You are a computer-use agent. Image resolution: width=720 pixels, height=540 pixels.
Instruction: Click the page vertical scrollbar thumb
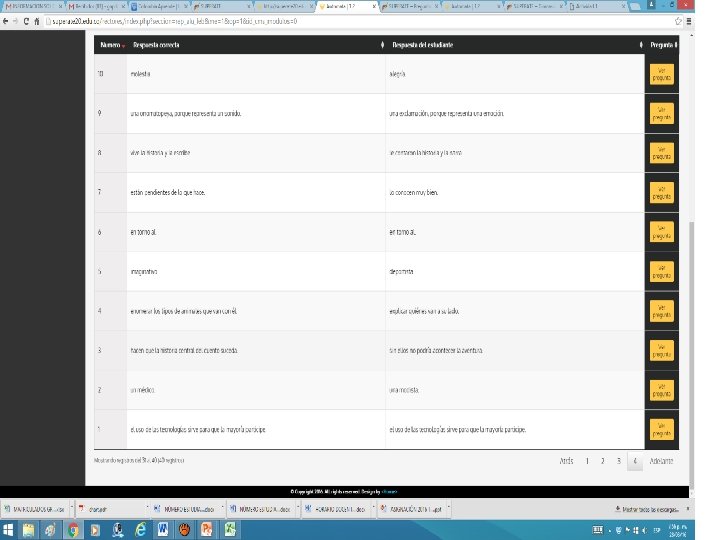692,356
